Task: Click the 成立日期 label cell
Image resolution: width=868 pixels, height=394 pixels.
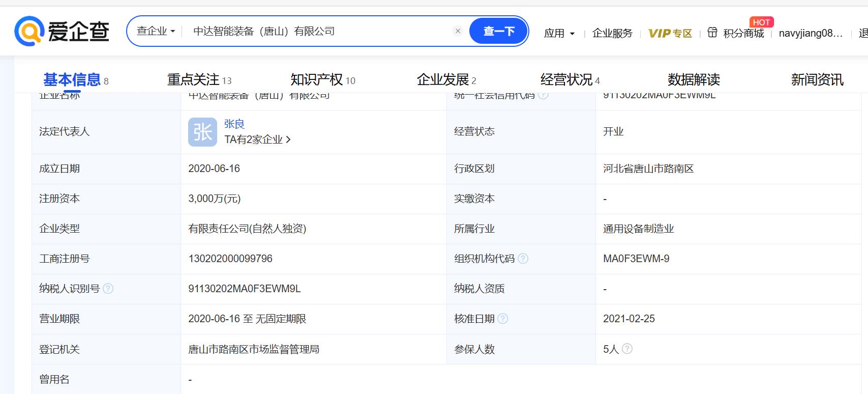Action: 106,168
